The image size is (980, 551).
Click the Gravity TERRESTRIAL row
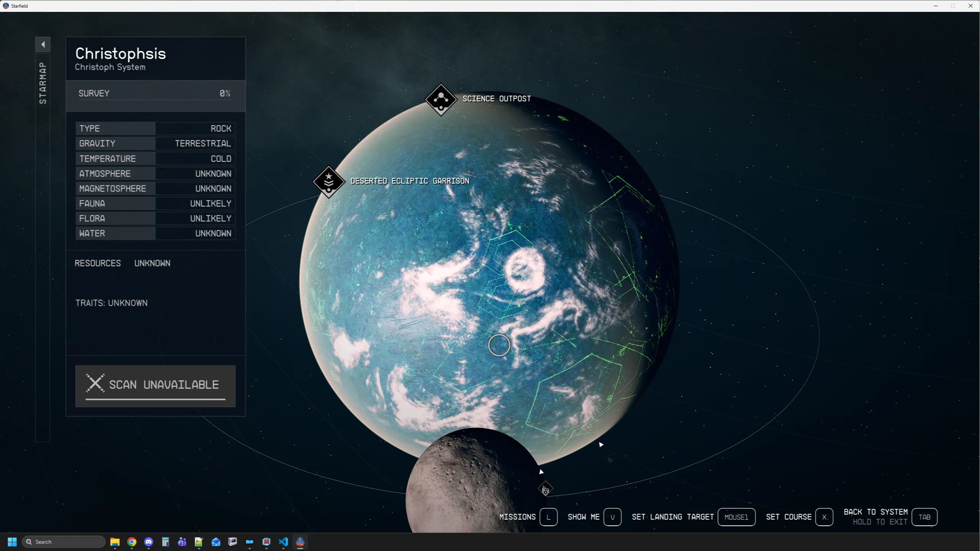[155, 143]
